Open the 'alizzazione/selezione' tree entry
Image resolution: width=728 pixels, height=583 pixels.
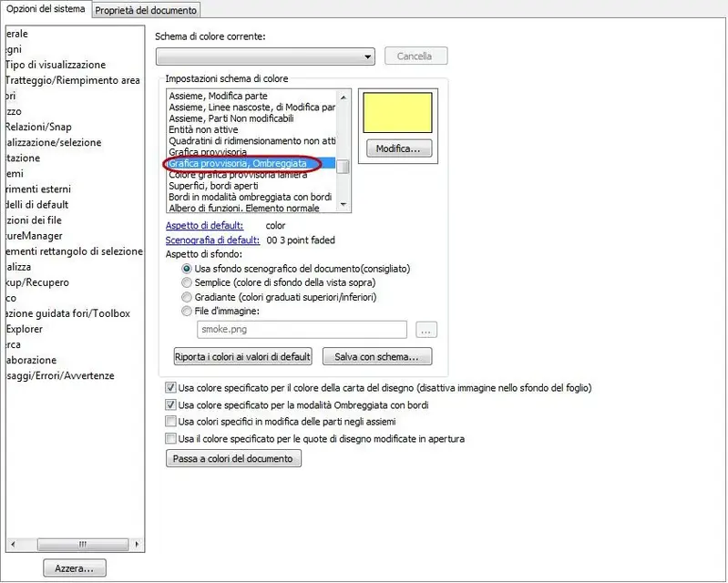[x=54, y=142]
